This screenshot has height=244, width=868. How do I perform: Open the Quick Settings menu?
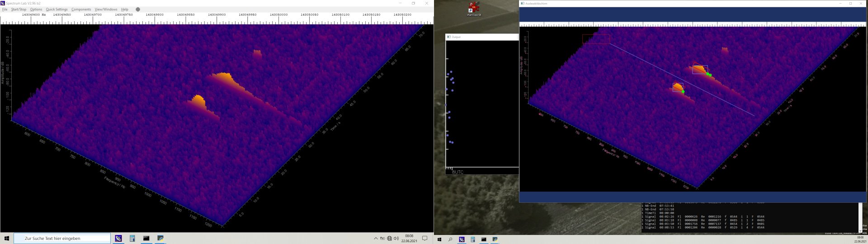tap(57, 9)
